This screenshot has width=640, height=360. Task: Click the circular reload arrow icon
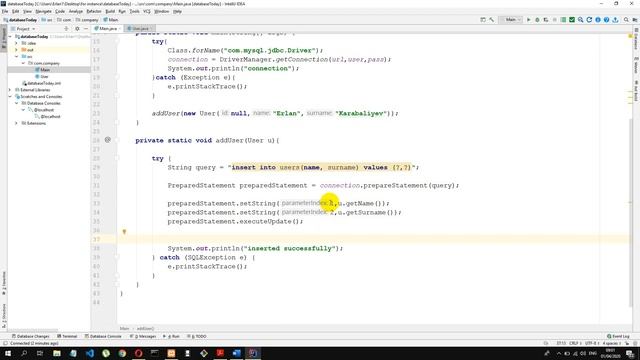589,20
